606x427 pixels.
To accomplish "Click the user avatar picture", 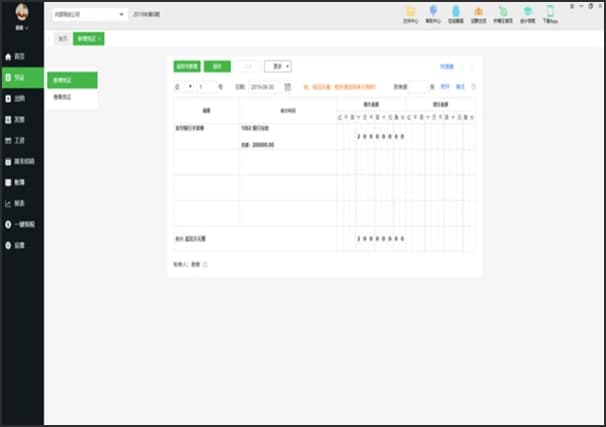I will tap(22, 13).
